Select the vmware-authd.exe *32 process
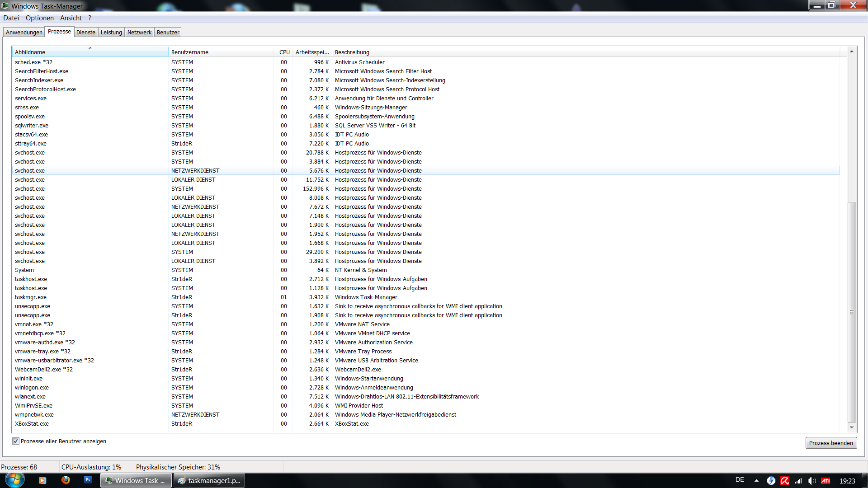The width and height of the screenshot is (868, 488). coord(426,343)
